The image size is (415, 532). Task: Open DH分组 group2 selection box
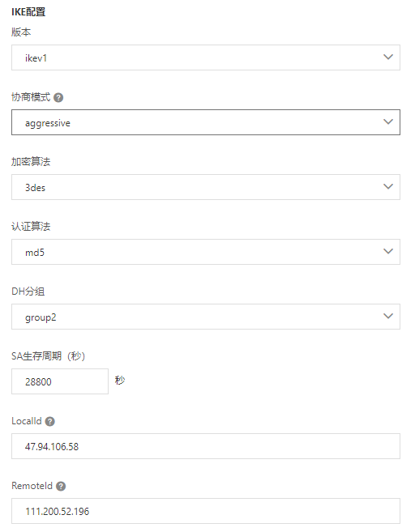[x=206, y=317]
